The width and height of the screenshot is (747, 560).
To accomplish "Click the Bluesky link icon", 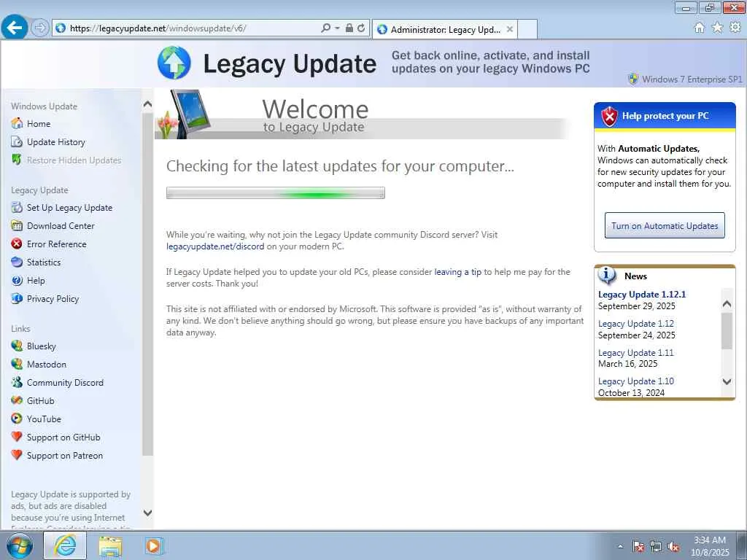I will pos(17,346).
